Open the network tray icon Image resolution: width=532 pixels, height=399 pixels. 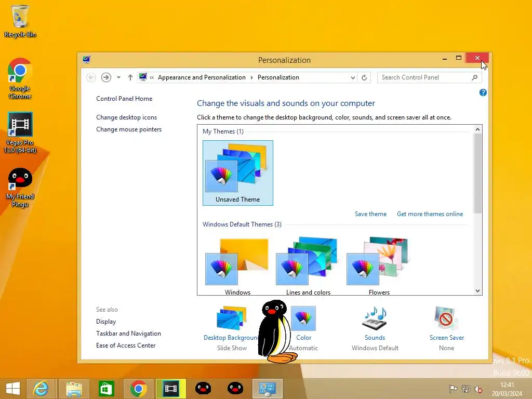(x=466, y=389)
